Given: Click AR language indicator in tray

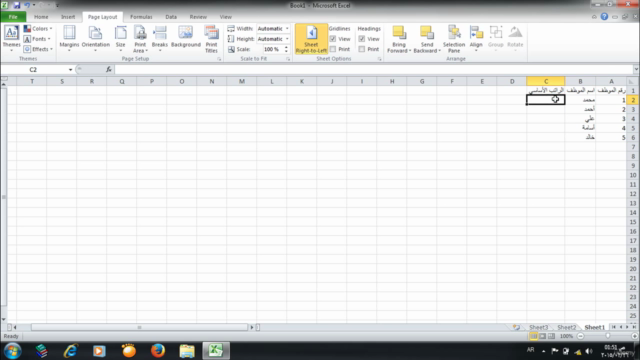Looking at the screenshot, I should pyautogui.click(x=530, y=350).
